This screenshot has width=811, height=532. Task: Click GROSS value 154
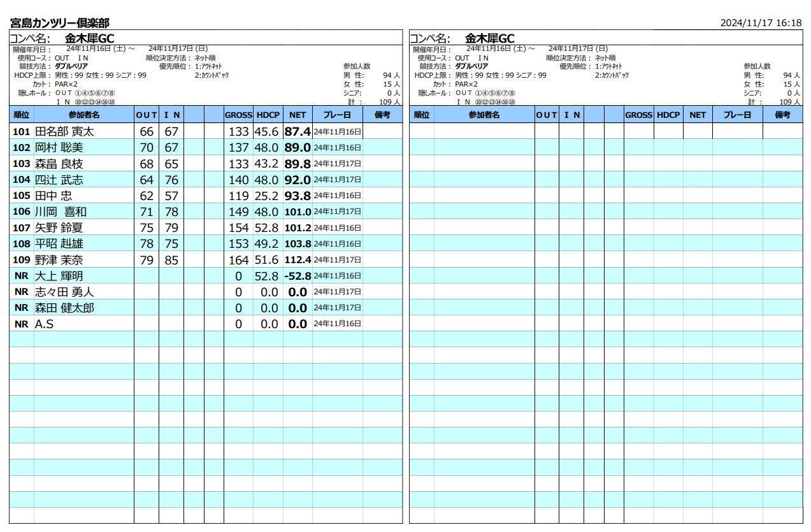(239, 227)
